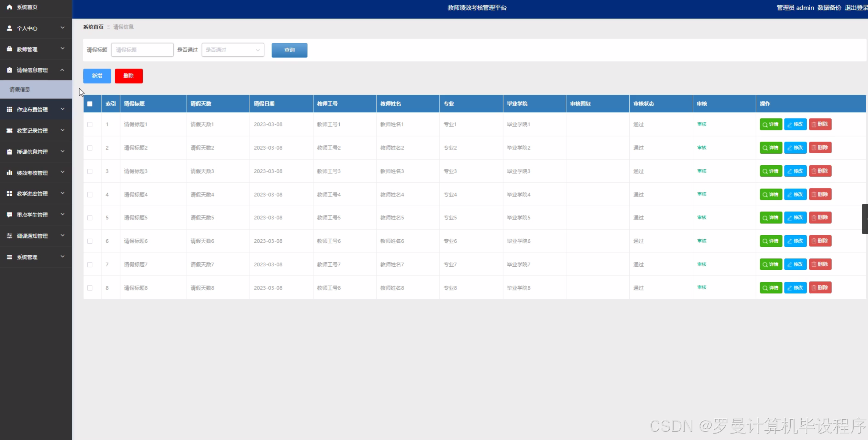The width and height of the screenshot is (868, 440).
Task: Click the home icon beside 系统首页
Action: coord(9,7)
